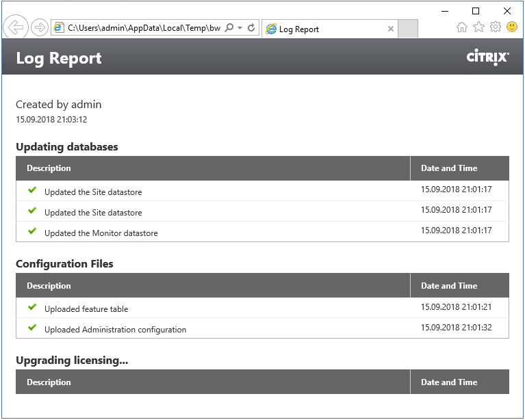The image size is (525, 420).
Task: Click the Forward navigation arrow
Action: (x=40, y=27)
